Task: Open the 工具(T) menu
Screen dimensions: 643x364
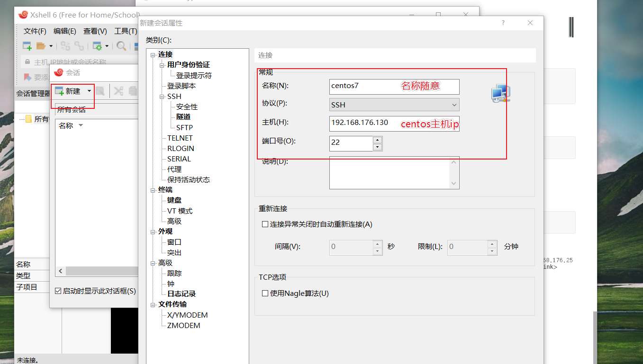Action: pos(126,31)
